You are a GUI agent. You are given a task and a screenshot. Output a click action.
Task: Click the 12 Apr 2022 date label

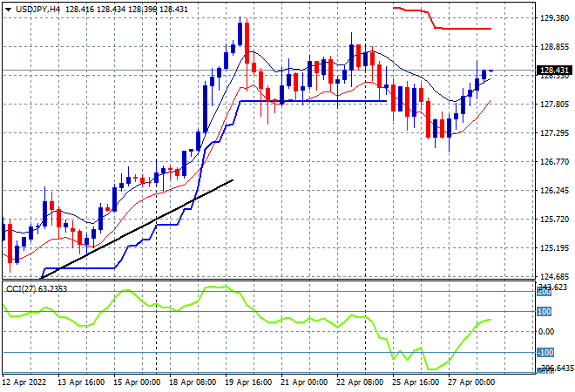point(24,382)
